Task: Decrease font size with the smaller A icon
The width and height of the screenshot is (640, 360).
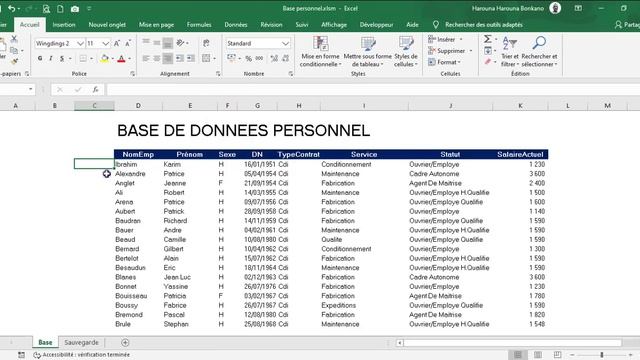Action: (128, 43)
